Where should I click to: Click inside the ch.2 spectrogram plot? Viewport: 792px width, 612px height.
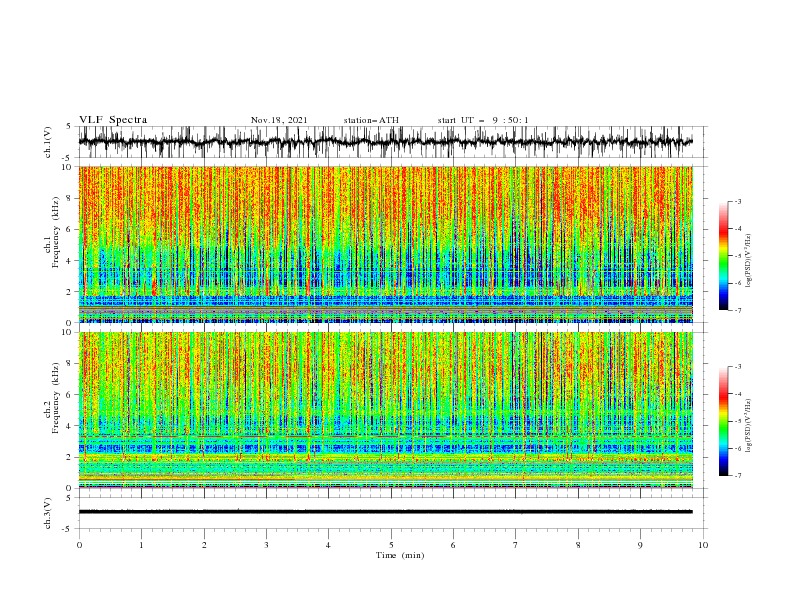click(x=386, y=410)
